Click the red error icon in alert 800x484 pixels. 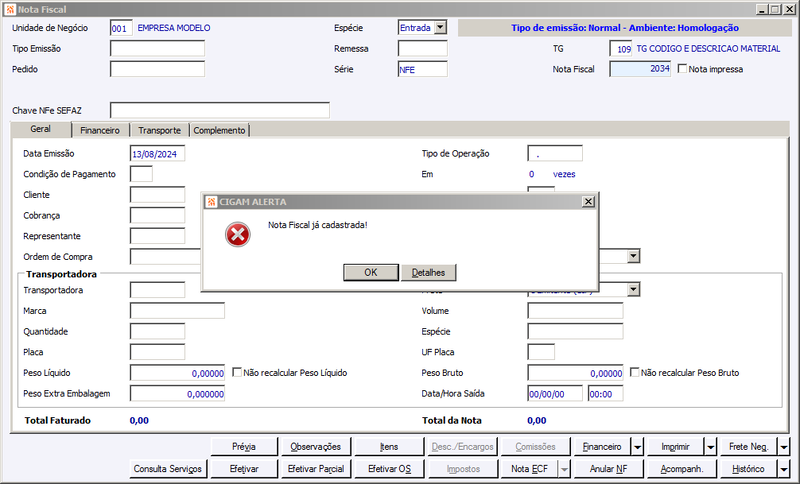(238, 235)
